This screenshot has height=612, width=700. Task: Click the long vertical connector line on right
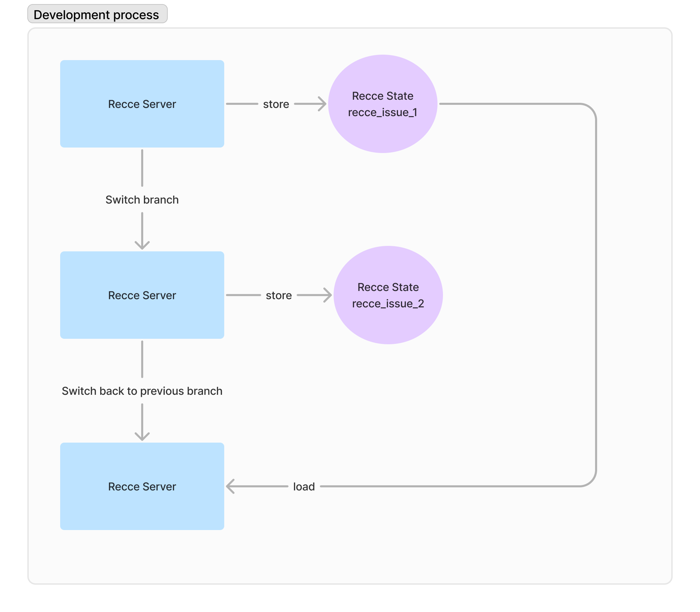[x=596, y=294]
